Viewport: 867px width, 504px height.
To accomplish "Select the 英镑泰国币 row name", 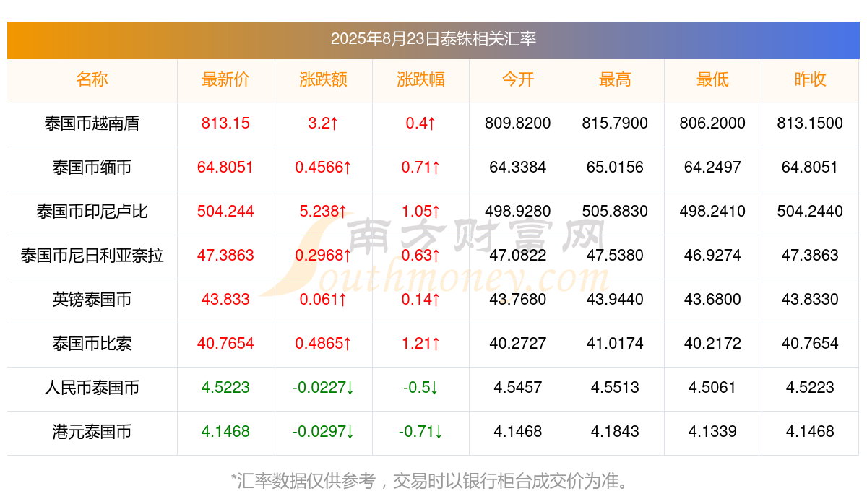I will click(92, 300).
